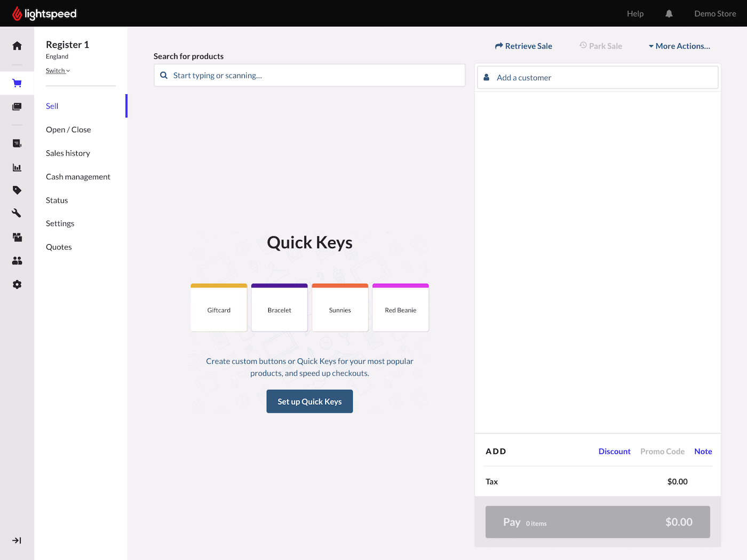Open the Register icon below the cart
Viewport: 747px width, 560px height.
point(17,106)
